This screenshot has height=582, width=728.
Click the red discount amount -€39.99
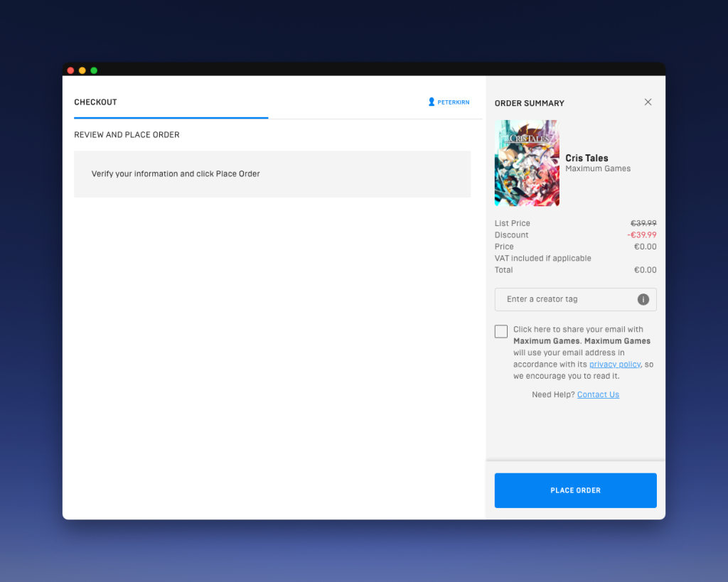pyautogui.click(x=641, y=235)
